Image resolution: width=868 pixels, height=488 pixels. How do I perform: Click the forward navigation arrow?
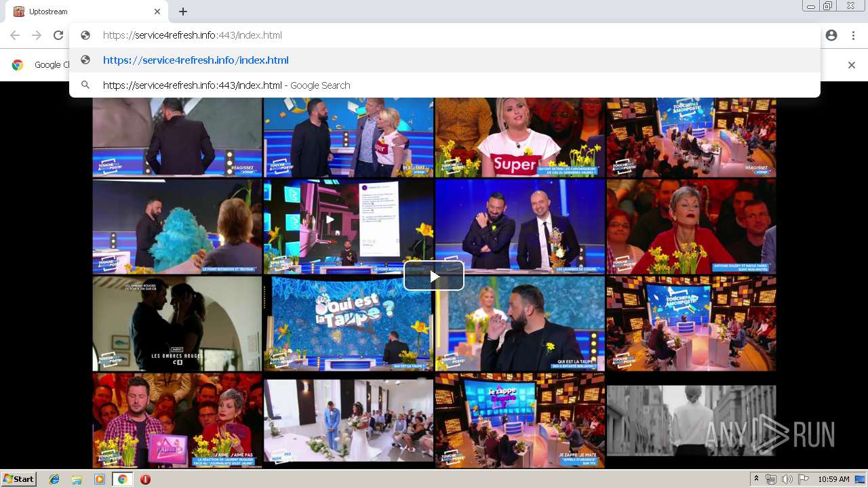[37, 35]
